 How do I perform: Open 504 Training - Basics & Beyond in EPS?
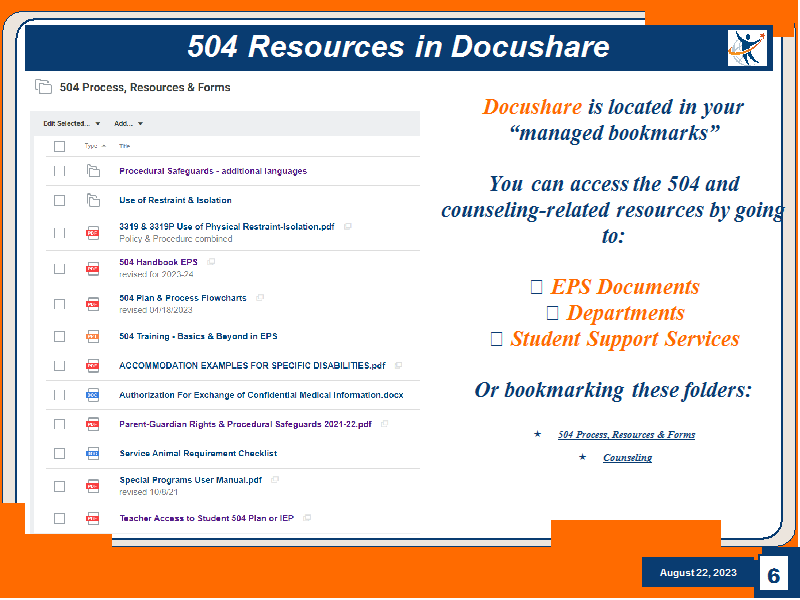(198, 336)
